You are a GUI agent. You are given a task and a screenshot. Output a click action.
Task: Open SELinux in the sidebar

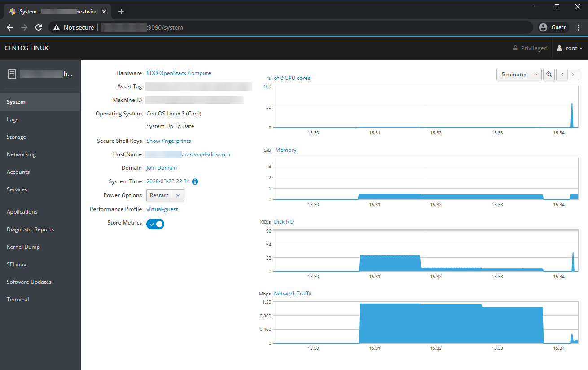pyautogui.click(x=40, y=264)
